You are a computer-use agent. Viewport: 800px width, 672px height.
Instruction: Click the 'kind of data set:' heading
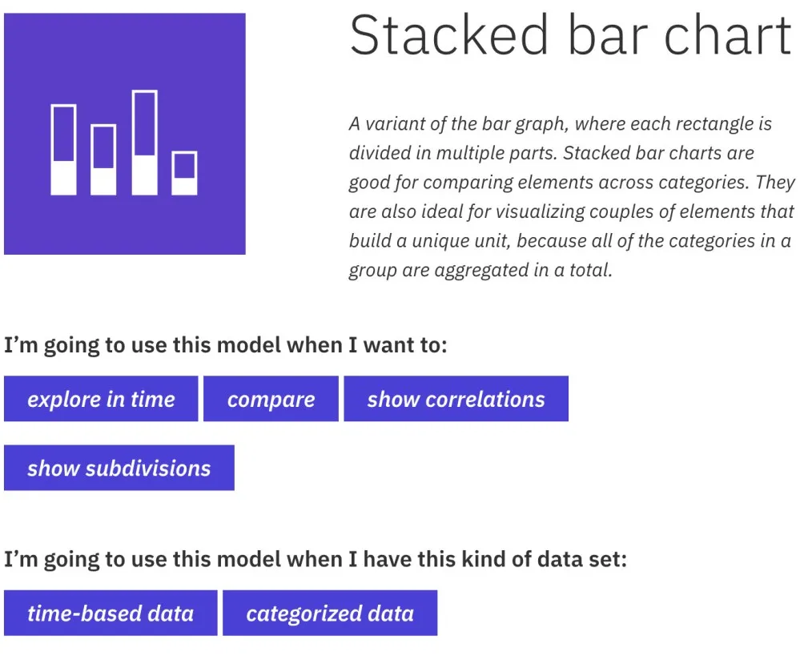click(316, 560)
